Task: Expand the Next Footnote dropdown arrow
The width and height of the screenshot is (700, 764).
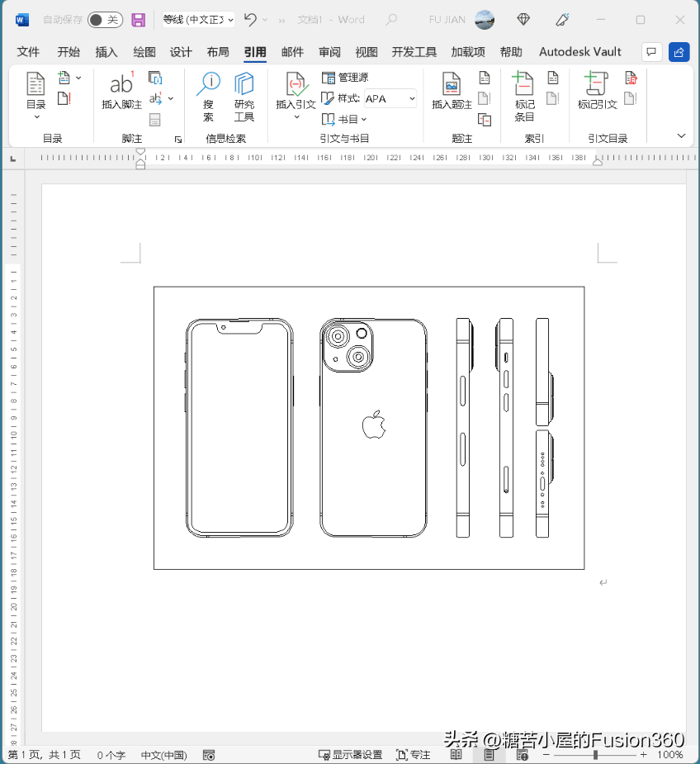Action: pos(171,98)
